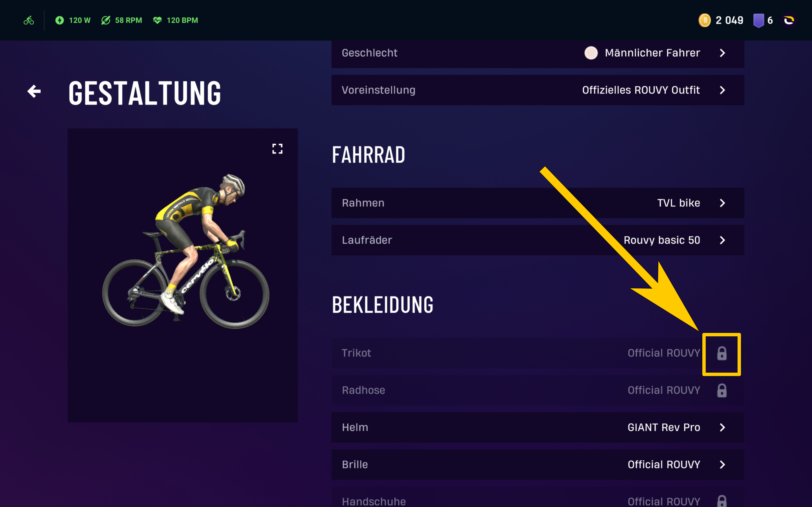Click the skin tone swatch beside Männlicher Fahrer
This screenshot has width=812, height=507.
591,53
